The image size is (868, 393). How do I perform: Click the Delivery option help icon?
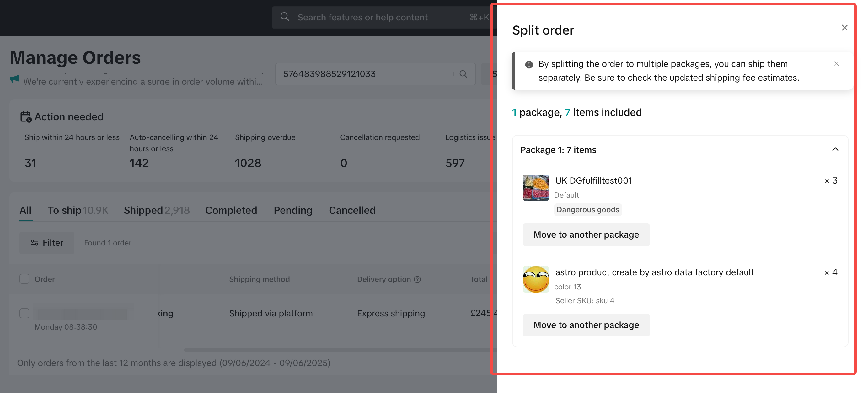417,279
